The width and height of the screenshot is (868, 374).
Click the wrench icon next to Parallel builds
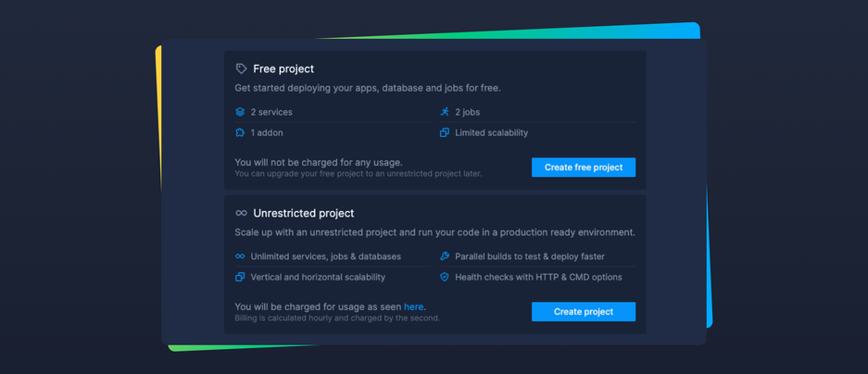click(445, 256)
